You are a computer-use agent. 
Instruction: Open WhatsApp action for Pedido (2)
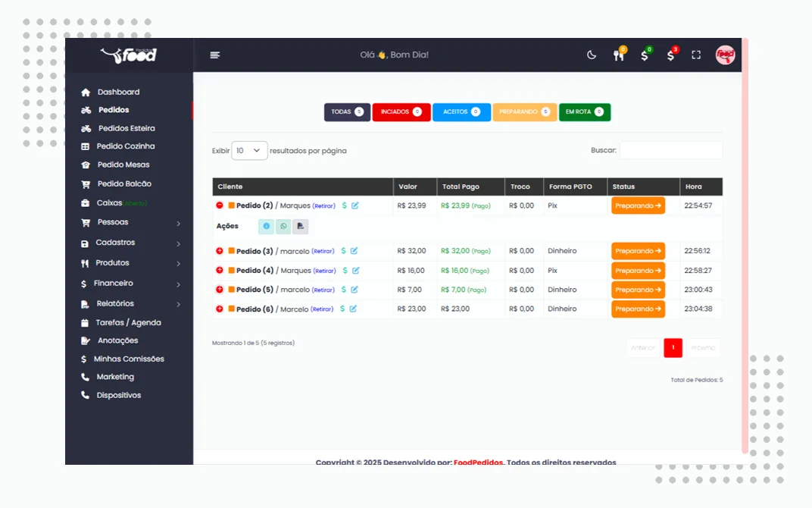click(x=283, y=226)
